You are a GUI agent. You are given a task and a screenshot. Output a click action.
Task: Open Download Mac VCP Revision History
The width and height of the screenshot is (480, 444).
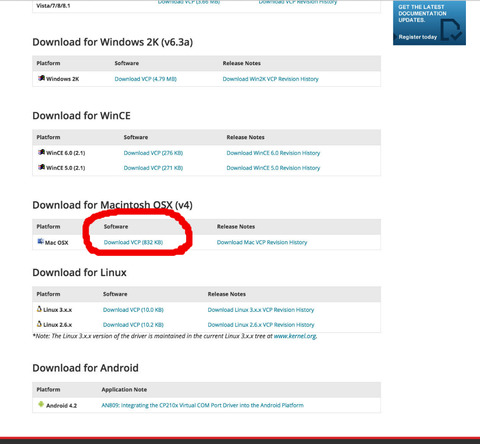click(262, 242)
